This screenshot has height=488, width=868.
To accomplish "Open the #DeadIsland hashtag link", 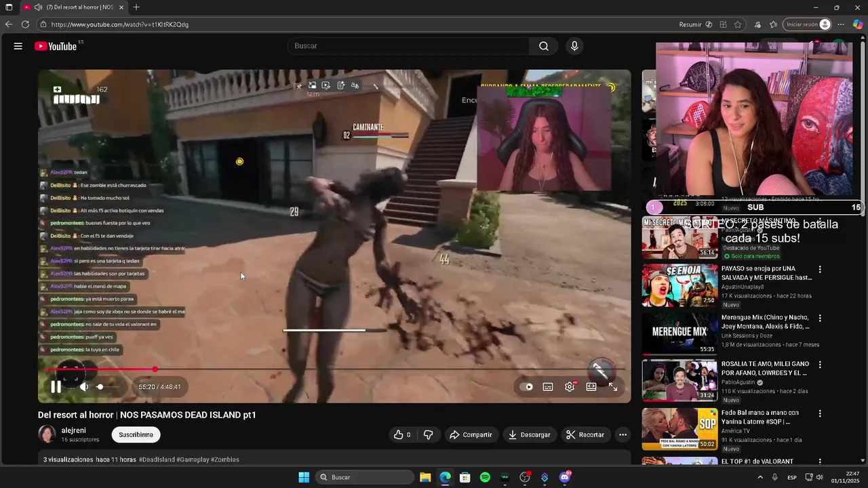I will (x=157, y=460).
